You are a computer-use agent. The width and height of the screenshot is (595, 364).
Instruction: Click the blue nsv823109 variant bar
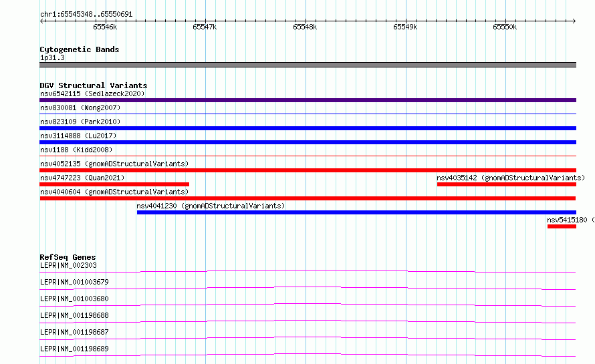[308, 128]
